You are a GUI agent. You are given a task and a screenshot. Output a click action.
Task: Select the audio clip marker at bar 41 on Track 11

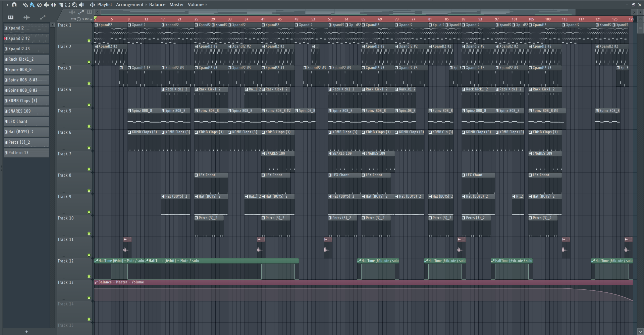(x=261, y=239)
